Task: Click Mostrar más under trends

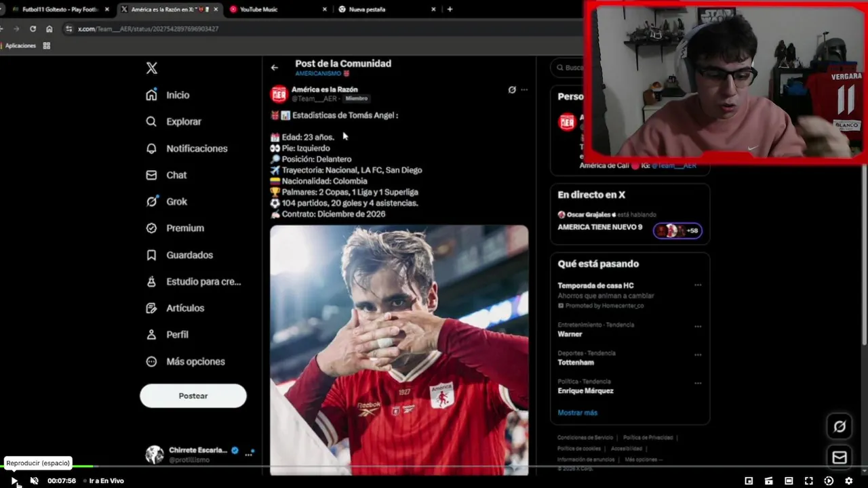Action: (x=577, y=413)
